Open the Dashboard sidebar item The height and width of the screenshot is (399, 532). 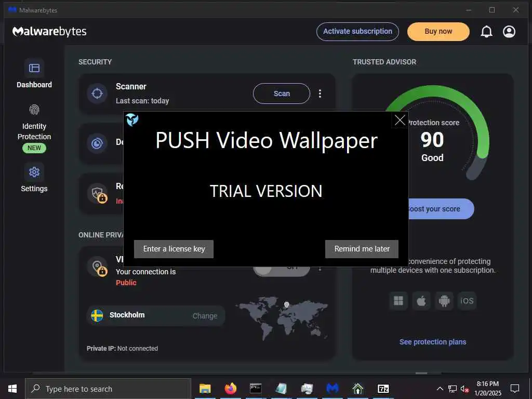pos(34,73)
